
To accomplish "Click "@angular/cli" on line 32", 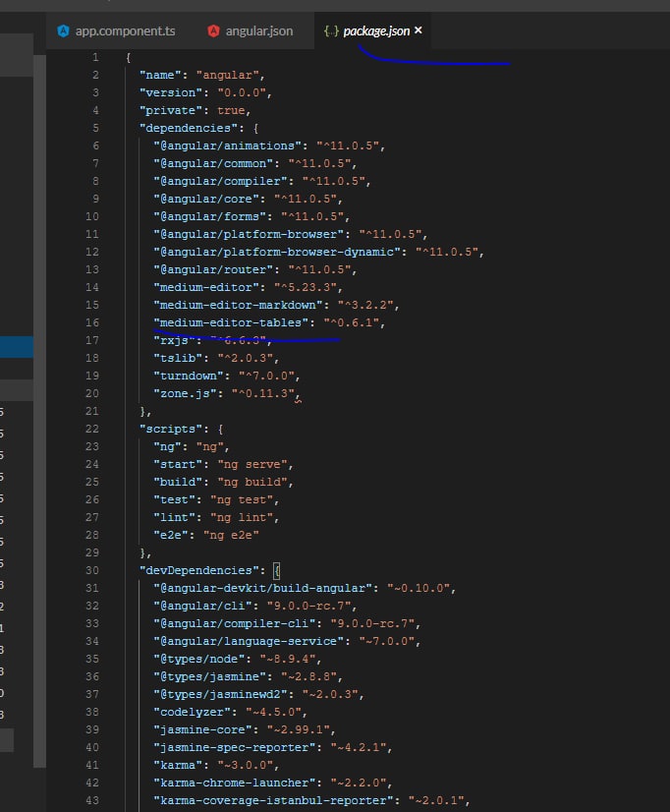I will (202, 606).
